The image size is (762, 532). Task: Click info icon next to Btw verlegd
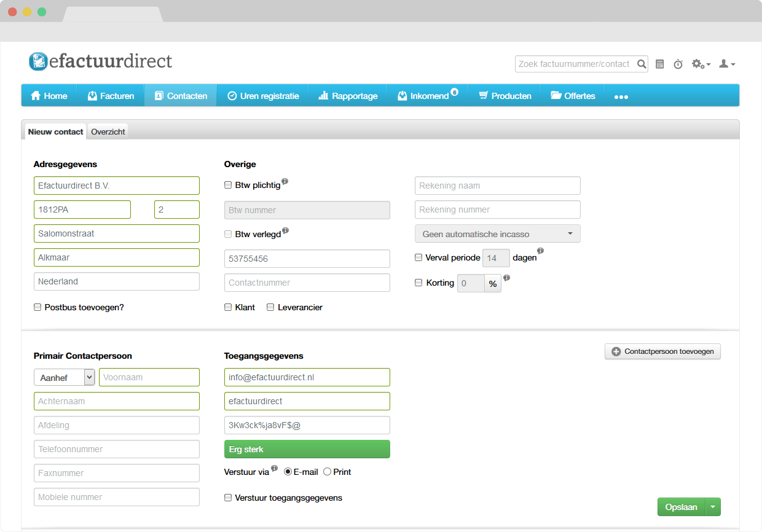pyautogui.click(x=285, y=231)
